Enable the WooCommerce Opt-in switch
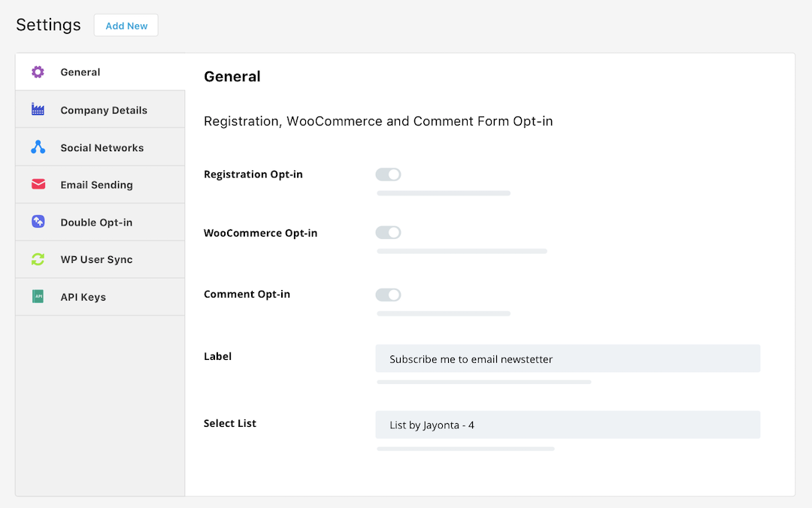Image resolution: width=812 pixels, height=508 pixels. 388,233
